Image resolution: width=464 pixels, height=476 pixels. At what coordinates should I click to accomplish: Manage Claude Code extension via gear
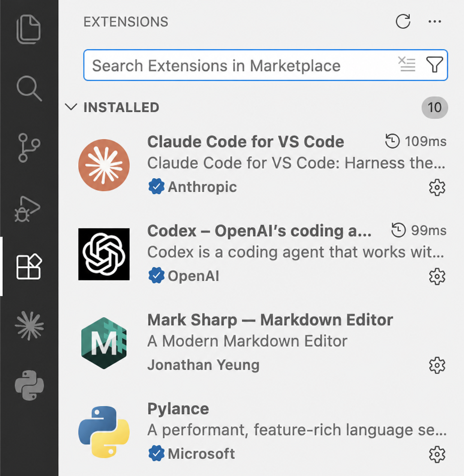pos(437,187)
